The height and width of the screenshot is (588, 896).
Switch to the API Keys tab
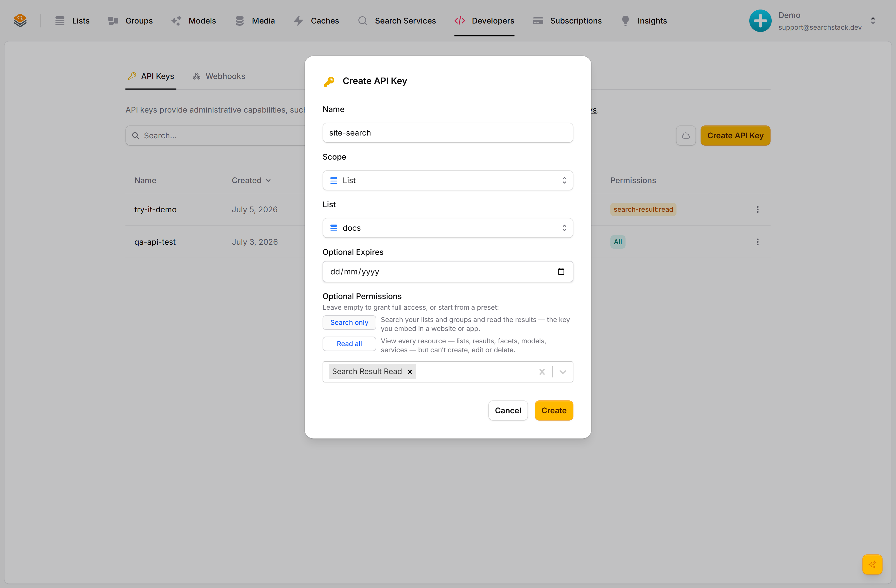(x=151, y=76)
